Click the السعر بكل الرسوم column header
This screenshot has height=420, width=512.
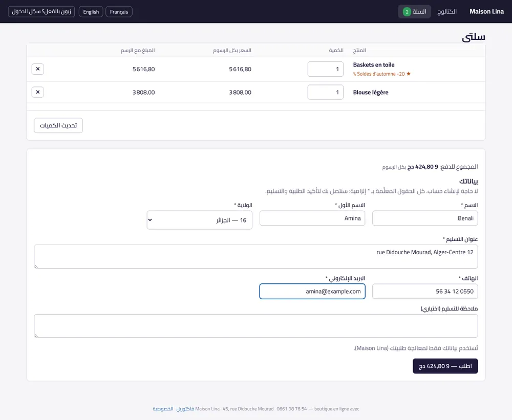point(232,50)
